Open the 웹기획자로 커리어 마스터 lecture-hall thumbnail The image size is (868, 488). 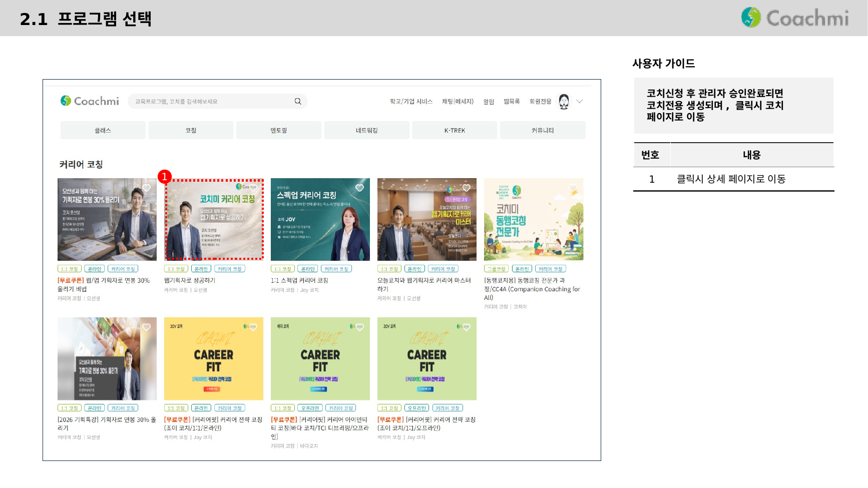pyautogui.click(x=427, y=219)
